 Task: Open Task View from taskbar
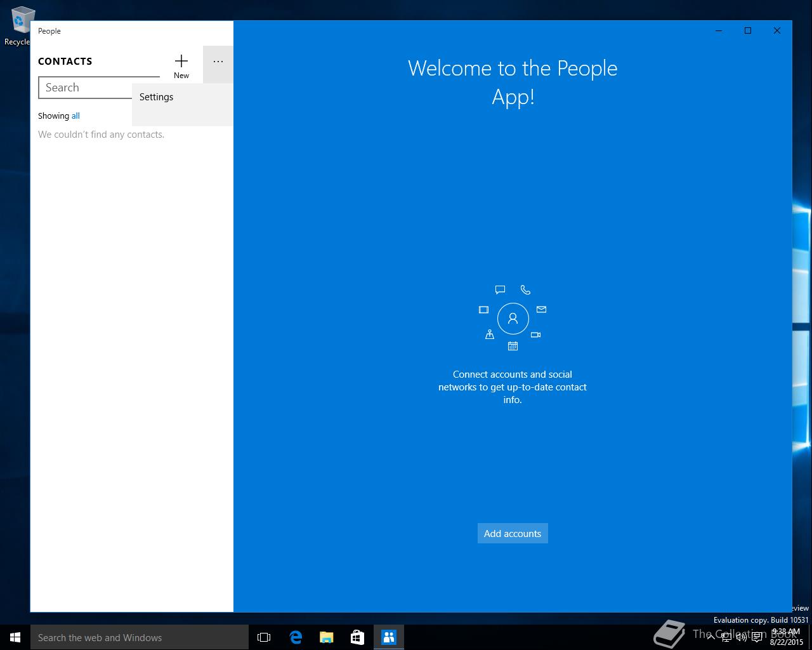coord(264,637)
